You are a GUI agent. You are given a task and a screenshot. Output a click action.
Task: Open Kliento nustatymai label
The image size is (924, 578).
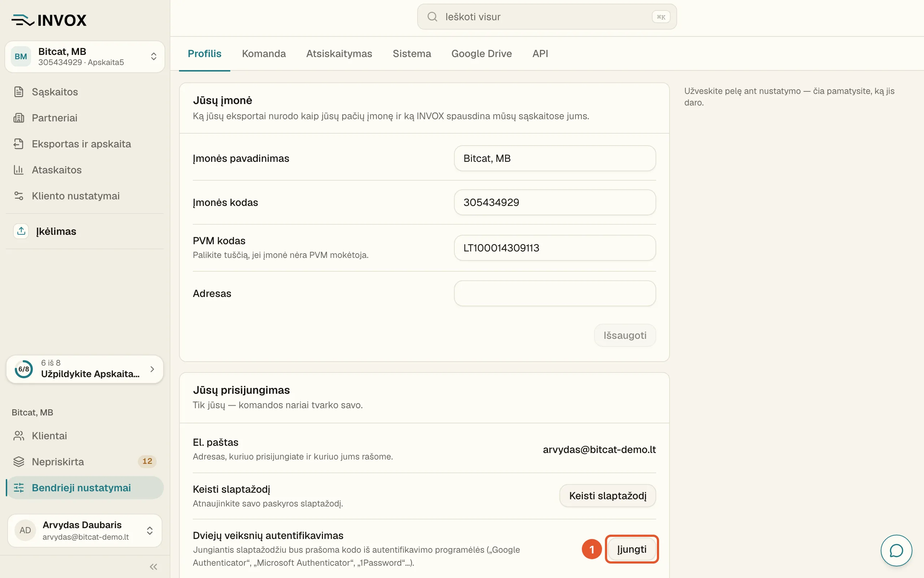[75, 196]
